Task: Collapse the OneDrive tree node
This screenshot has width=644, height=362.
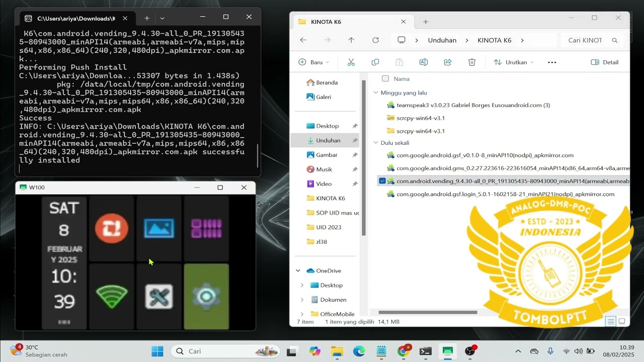Action: click(x=298, y=271)
